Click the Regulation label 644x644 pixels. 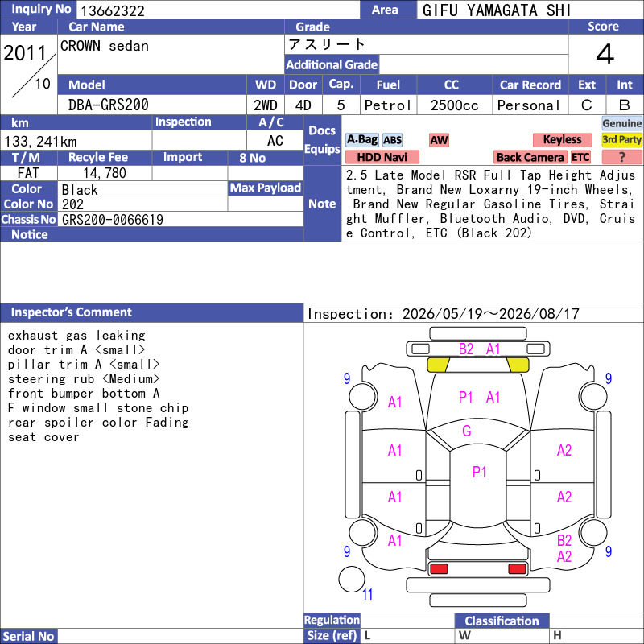coord(332,620)
